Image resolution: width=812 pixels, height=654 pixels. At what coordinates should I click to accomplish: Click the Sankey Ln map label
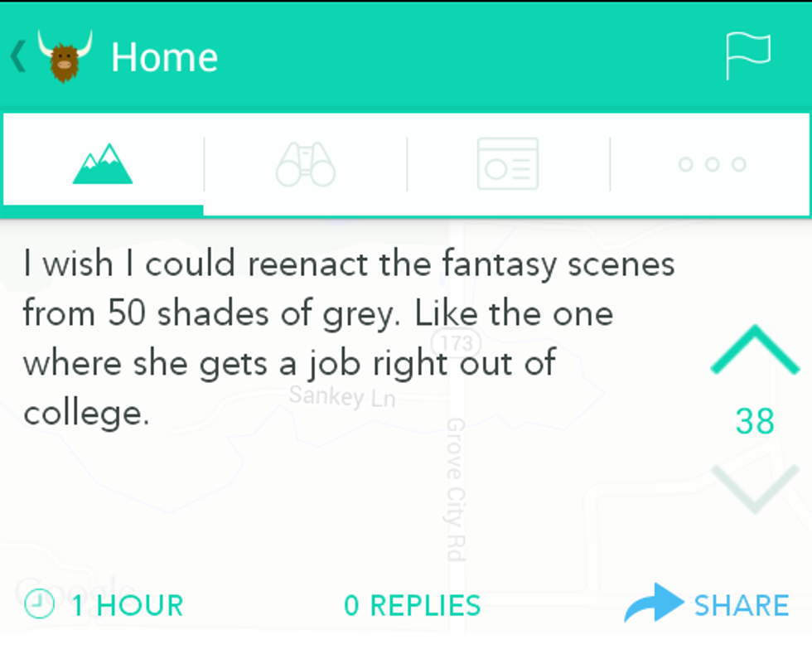341,397
